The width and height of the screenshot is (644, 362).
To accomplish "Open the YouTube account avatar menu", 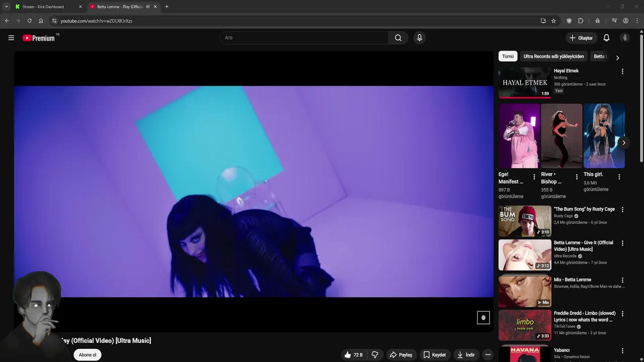I will 625,38.
